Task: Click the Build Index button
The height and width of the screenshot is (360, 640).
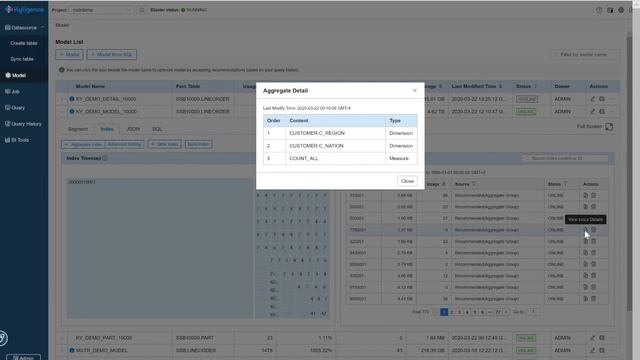Action: (198, 144)
